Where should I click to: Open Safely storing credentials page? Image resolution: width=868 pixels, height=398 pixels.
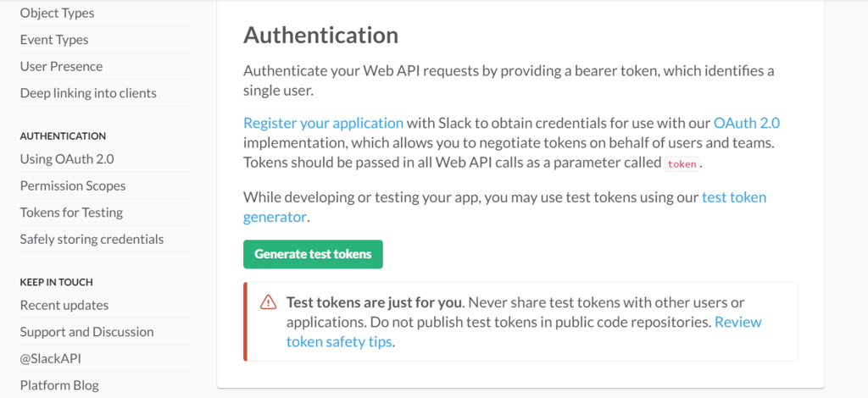(92, 240)
